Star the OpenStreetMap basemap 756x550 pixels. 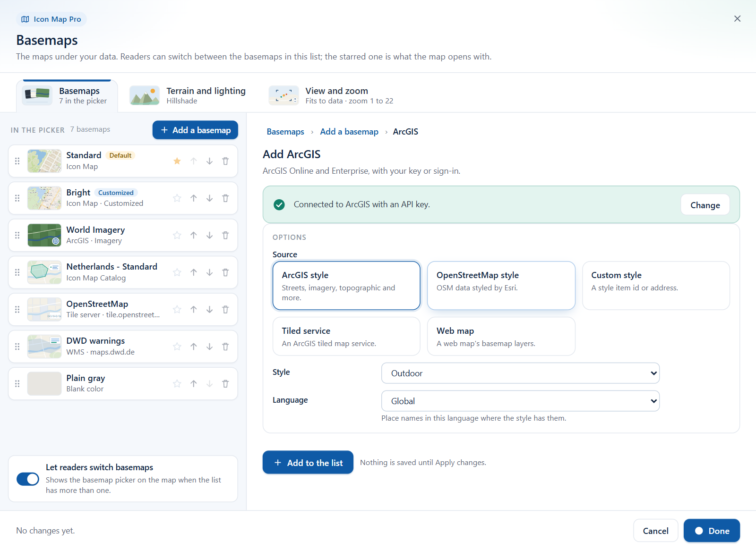tap(177, 309)
